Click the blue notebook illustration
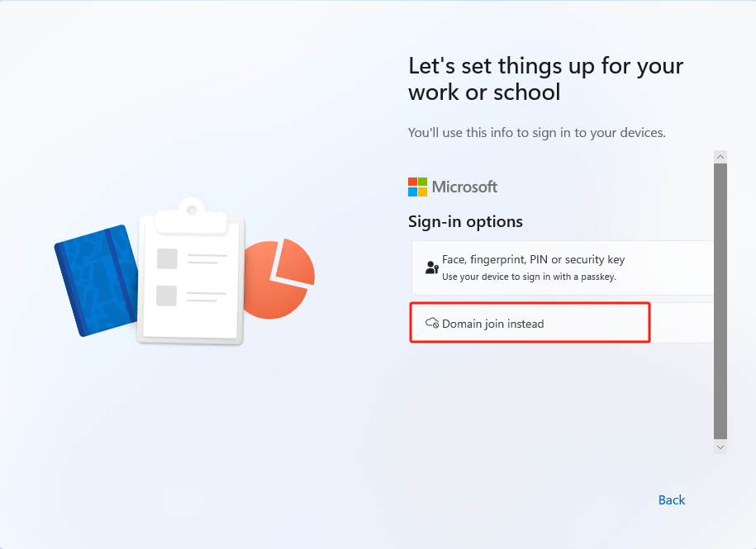The height and width of the screenshot is (549, 756). [97, 281]
